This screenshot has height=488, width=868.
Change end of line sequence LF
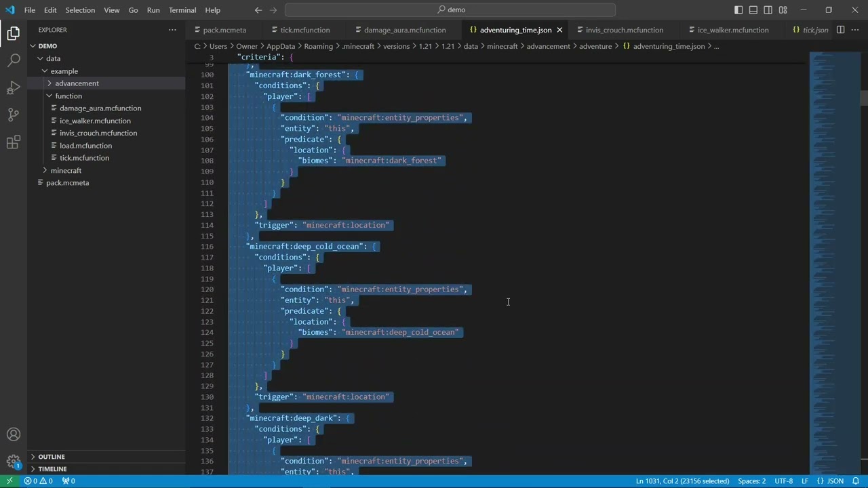[805, 481]
